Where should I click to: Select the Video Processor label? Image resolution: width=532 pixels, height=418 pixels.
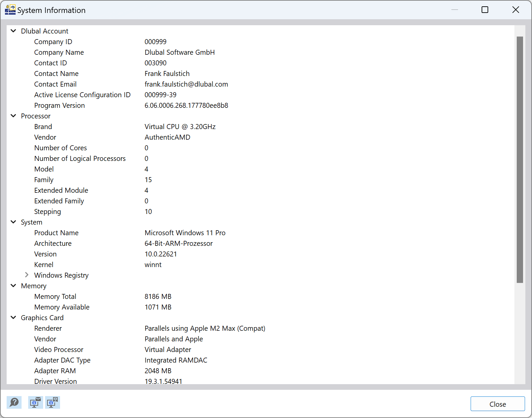[59, 349]
